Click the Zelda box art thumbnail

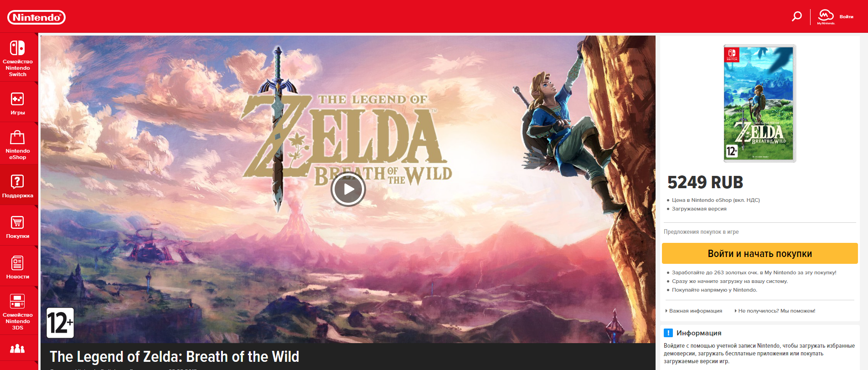click(759, 103)
